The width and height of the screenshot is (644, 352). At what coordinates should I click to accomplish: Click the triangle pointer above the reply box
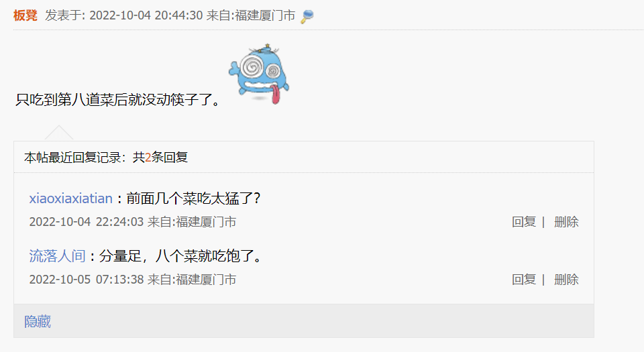pos(59,133)
